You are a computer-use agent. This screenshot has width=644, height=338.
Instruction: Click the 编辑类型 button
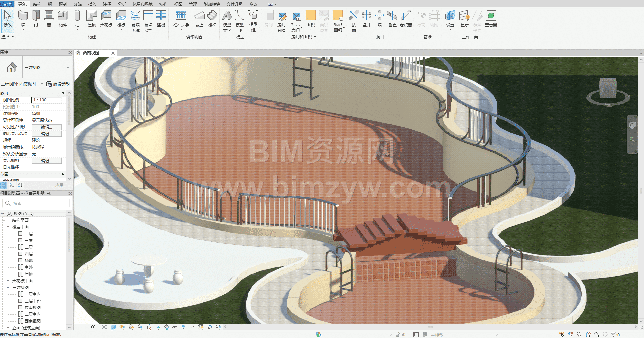58,84
